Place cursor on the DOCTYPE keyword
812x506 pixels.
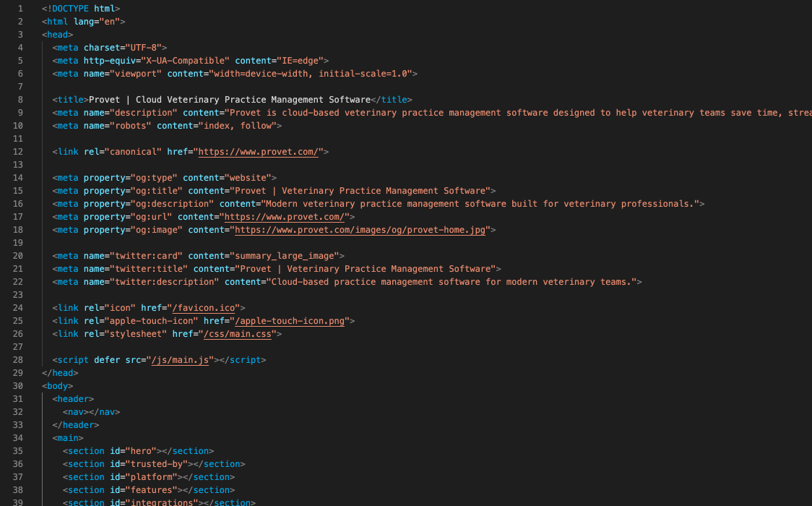click(70, 9)
